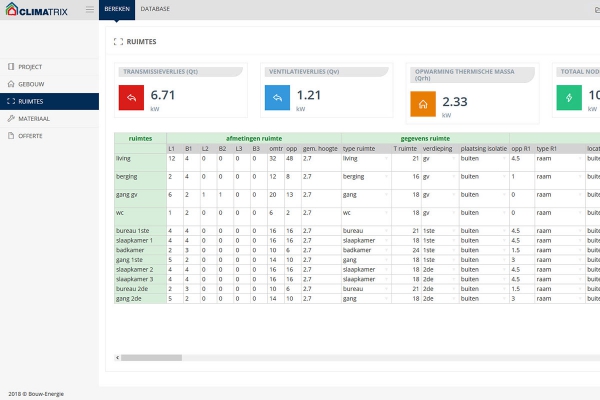Click the Ventilatieverlies (Qv) card title

tap(304, 72)
